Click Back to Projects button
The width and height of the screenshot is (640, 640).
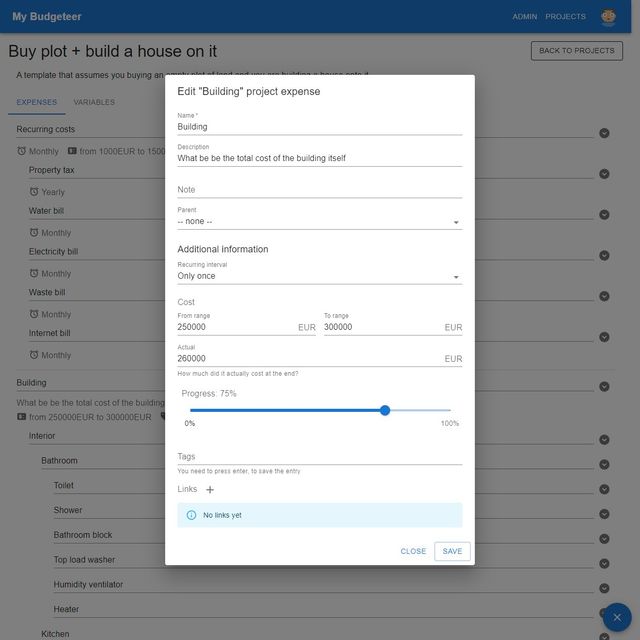coord(577,51)
